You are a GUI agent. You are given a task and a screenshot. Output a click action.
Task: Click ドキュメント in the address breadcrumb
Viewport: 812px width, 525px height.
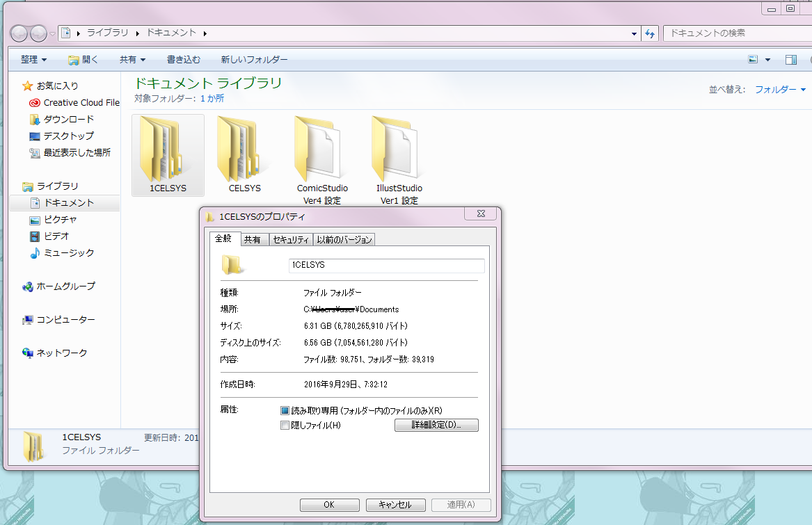click(171, 33)
